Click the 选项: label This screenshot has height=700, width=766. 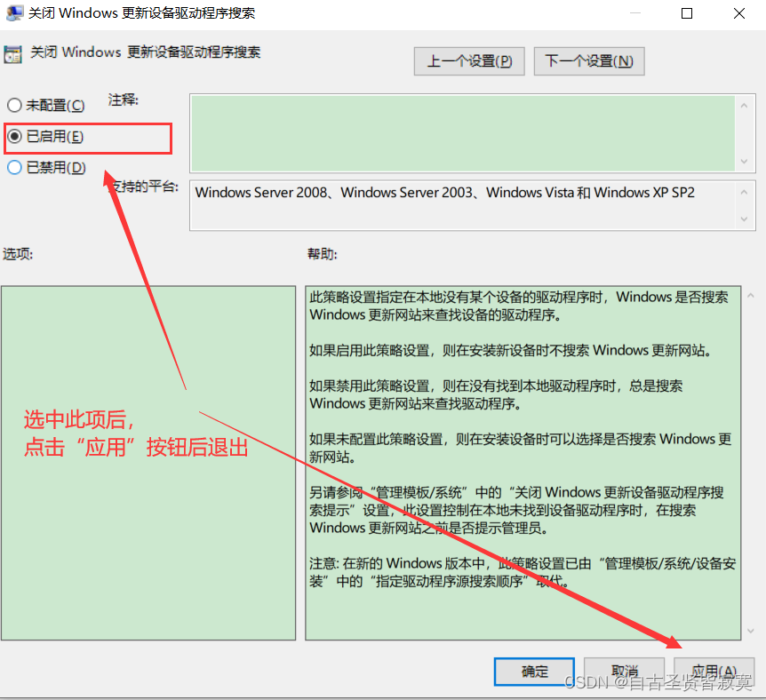click(x=18, y=254)
